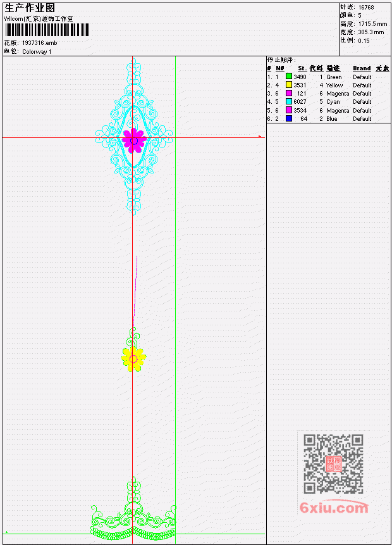Click the cyan diamond ornament motif
The height and width of the screenshot is (545, 392).
click(x=133, y=137)
